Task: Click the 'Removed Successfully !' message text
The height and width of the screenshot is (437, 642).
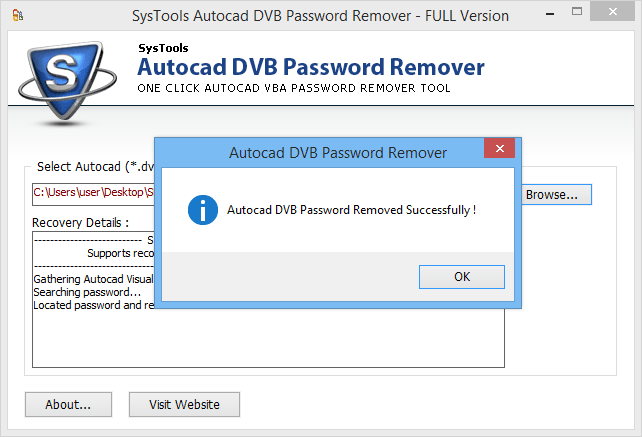Action: click(x=351, y=210)
